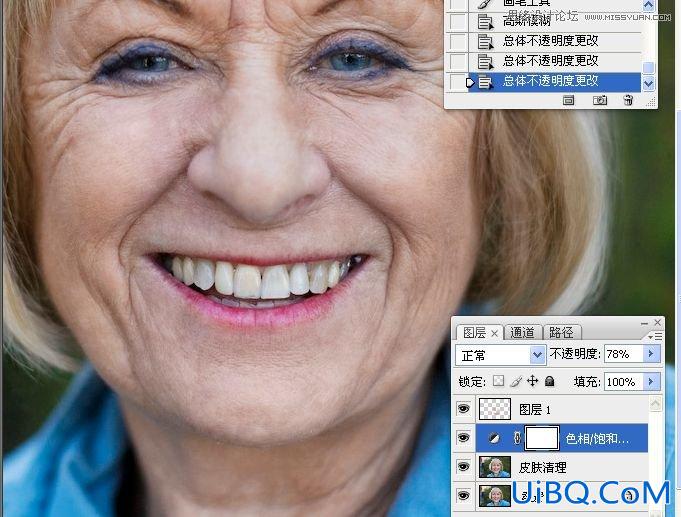Open the layers panel options menu
Image resolution: width=681 pixels, height=517 pixels.
(655, 336)
